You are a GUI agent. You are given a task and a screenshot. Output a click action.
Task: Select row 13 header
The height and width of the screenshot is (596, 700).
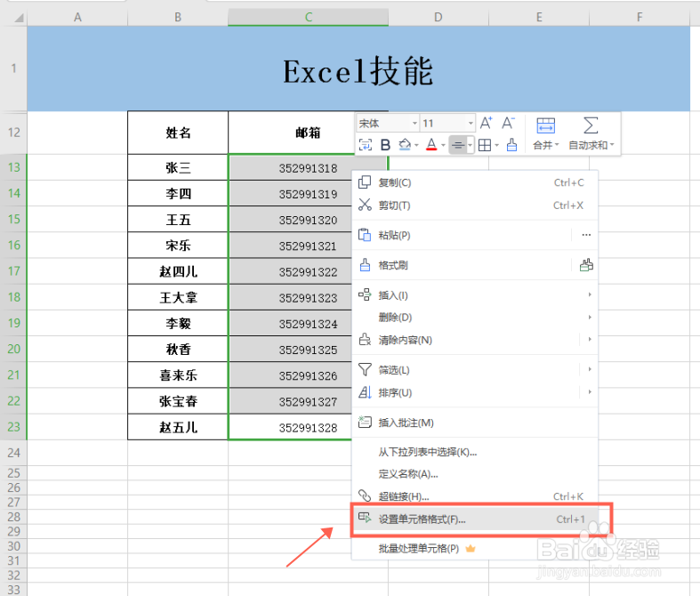coord(14,167)
